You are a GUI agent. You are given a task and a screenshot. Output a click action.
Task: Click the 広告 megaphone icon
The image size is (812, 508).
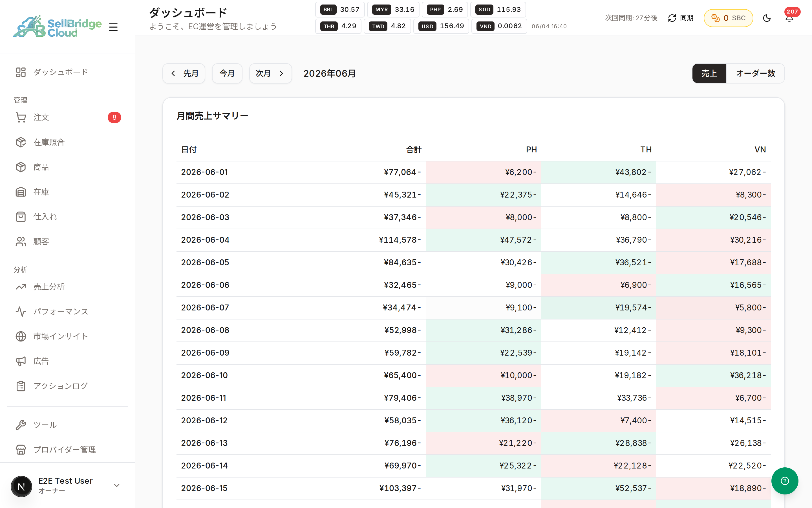pyautogui.click(x=21, y=361)
